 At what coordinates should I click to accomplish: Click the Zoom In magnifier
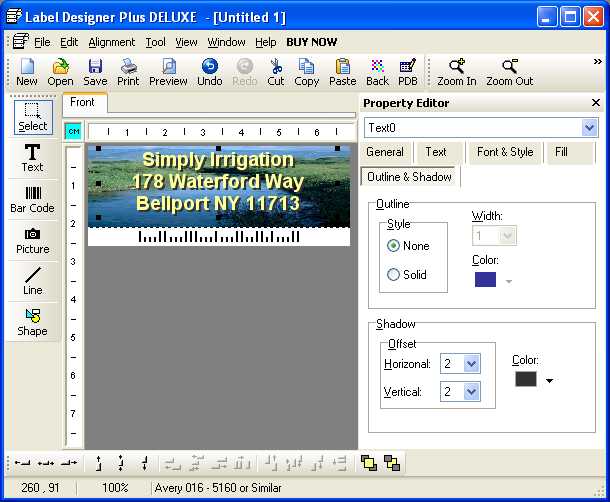pos(457,72)
